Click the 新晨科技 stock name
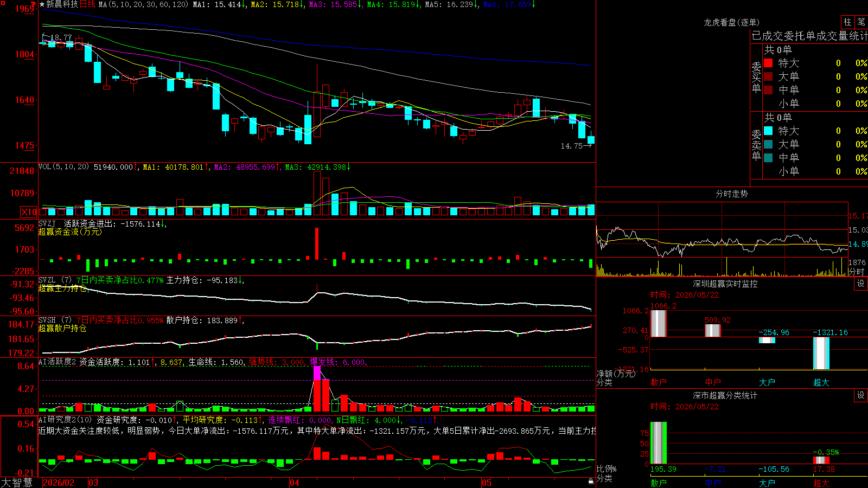 pos(62,4)
